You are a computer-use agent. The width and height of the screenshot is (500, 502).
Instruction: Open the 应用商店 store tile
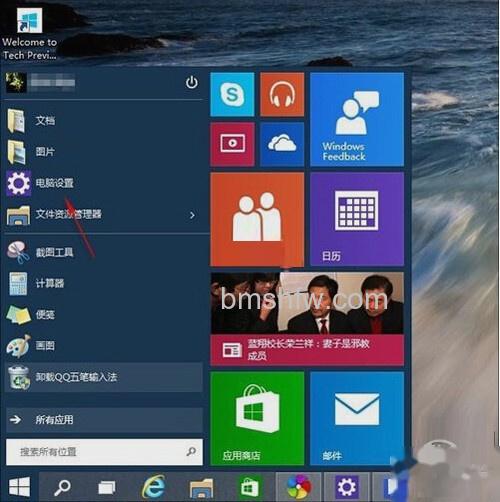click(257, 418)
